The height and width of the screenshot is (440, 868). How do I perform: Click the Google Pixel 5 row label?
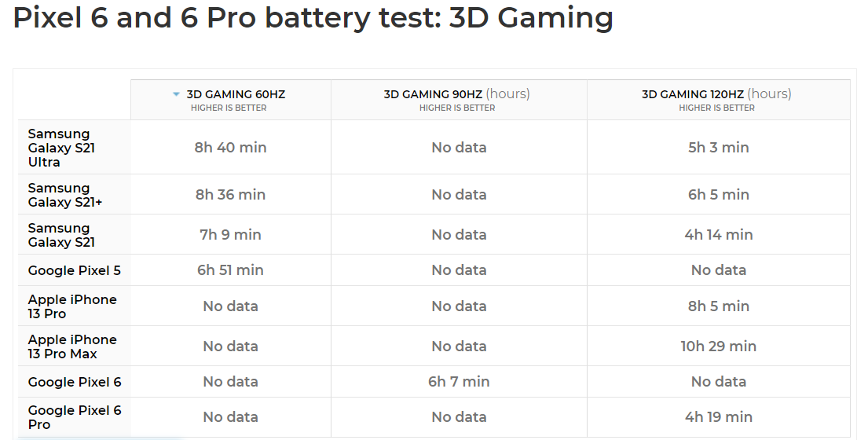pyautogui.click(x=75, y=270)
